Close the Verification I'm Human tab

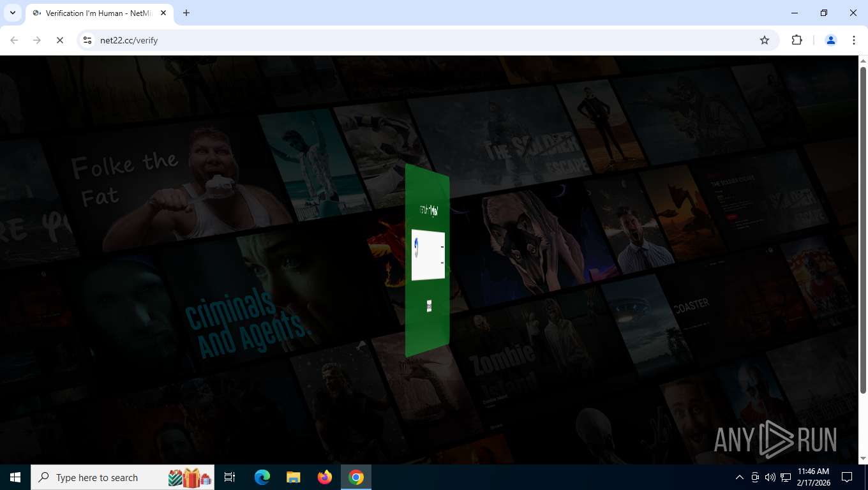pyautogui.click(x=163, y=13)
